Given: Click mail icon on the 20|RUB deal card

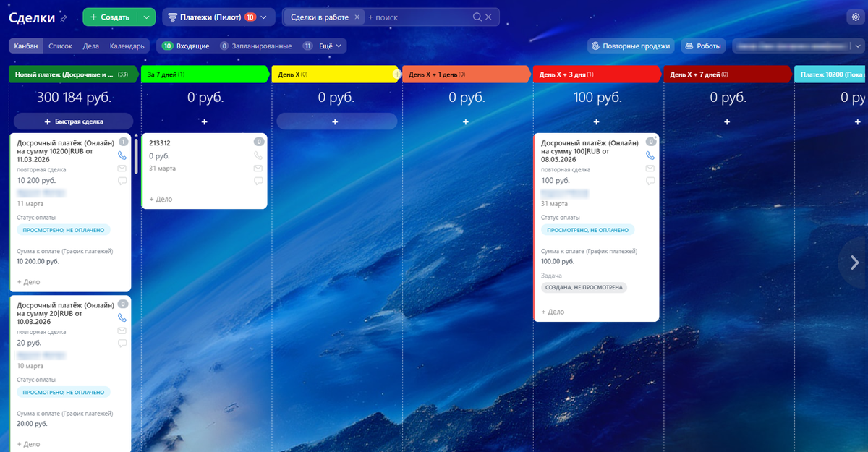Looking at the screenshot, I should [x=122, y=331].
